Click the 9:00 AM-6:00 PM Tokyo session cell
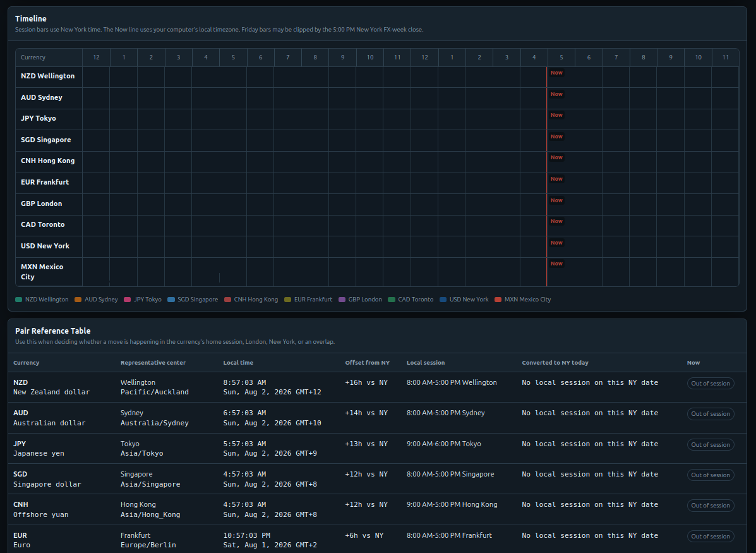This screenshot has width=756, height=553. tap(443, 444)
